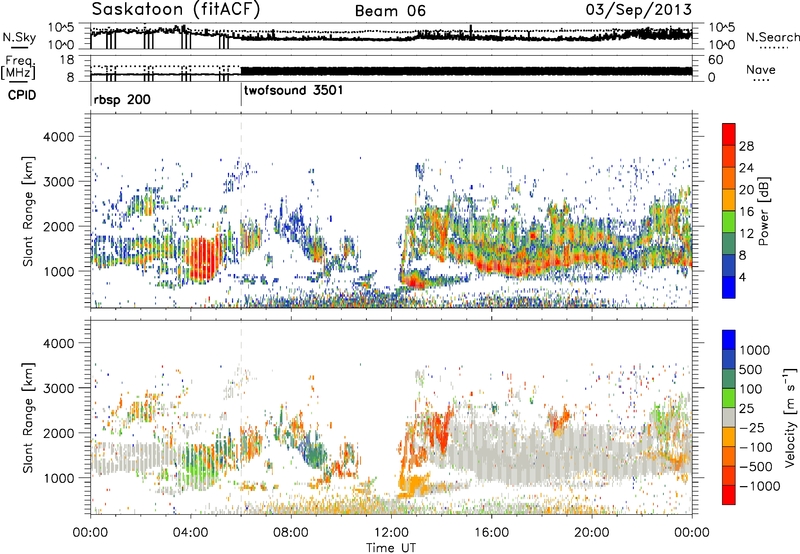Click the dark blue top velocity colorbar segment
The width and height of the screenshot is (800, 554).
click(x=729, y=340)
